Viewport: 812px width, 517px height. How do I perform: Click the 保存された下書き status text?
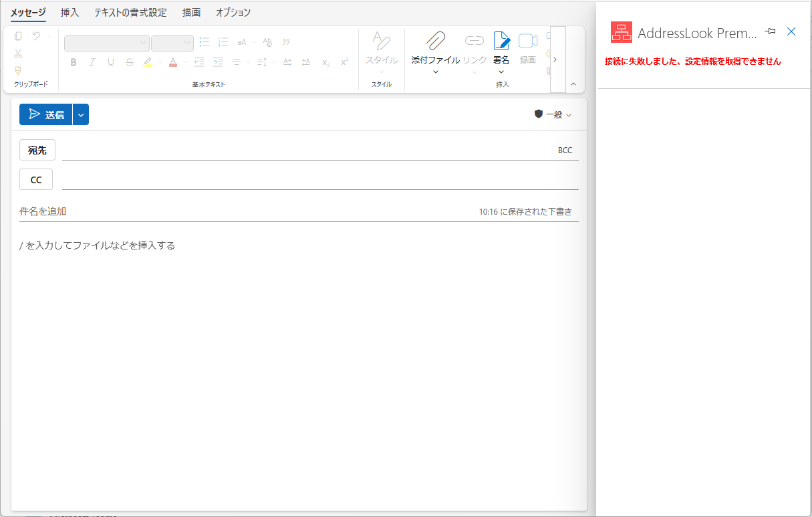pyautogui.click(x=526, y=211)
